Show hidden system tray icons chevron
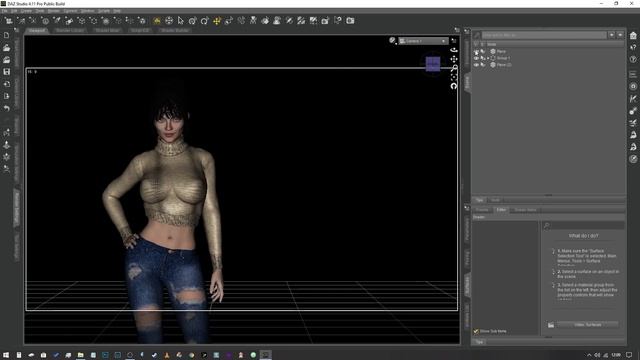 point(589,355)
